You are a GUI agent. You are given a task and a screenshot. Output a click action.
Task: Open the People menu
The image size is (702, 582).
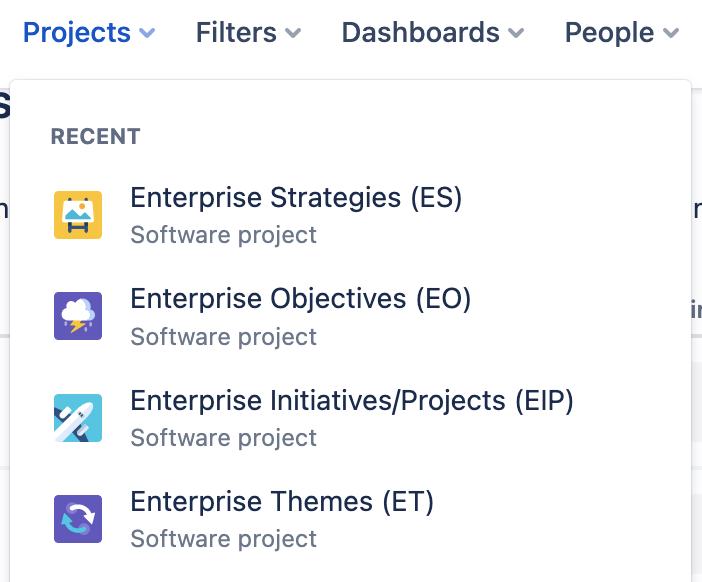coord(622,33)
